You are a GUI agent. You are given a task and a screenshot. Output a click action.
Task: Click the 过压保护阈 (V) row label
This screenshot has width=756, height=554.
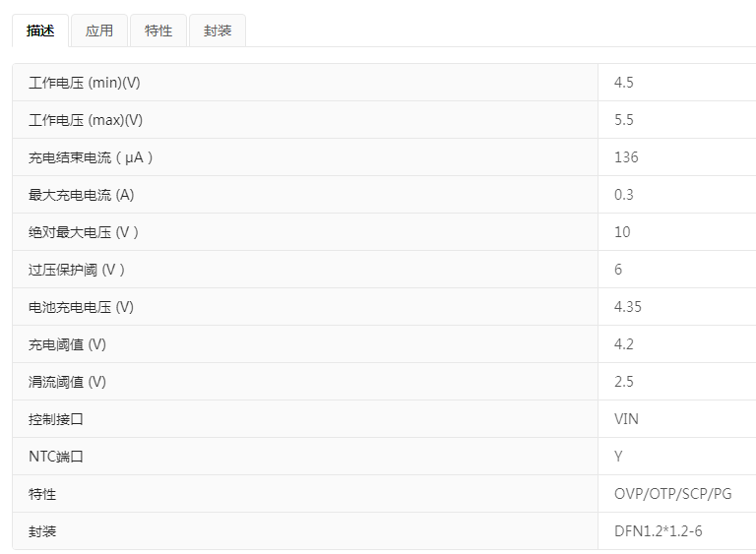click(78, 270)
